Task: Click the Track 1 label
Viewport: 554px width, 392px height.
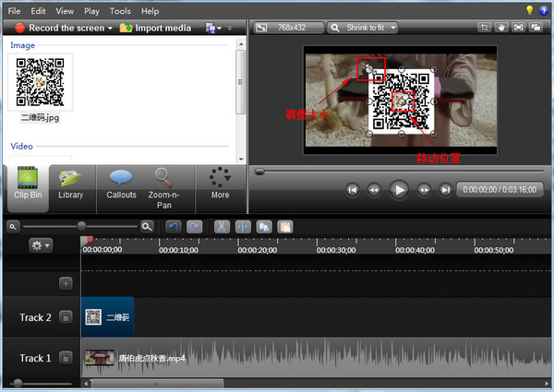Action: 35,358
